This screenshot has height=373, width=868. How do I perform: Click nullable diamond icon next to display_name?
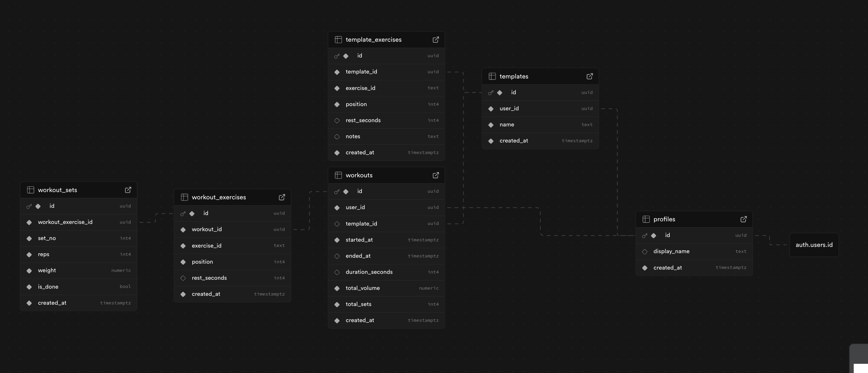[644, 252]
